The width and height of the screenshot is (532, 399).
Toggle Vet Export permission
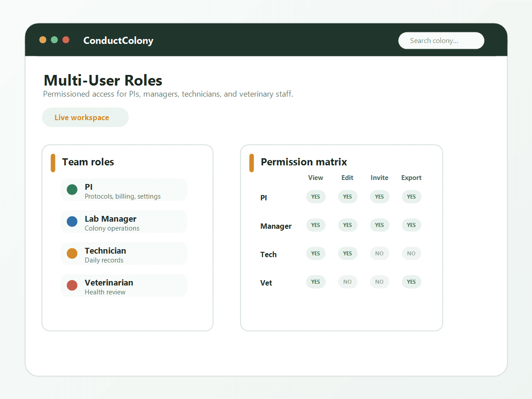(411, 282)
